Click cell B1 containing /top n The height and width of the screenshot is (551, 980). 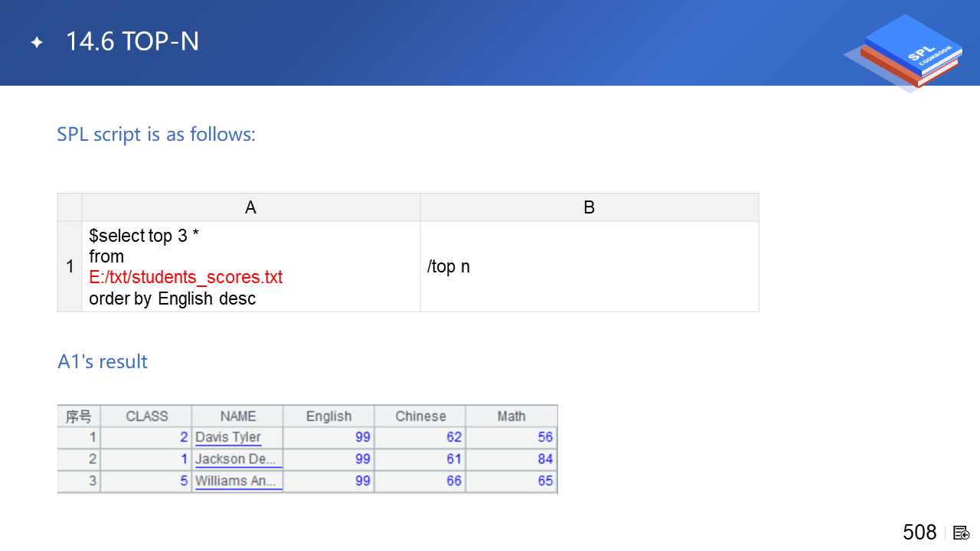[589, 266]
